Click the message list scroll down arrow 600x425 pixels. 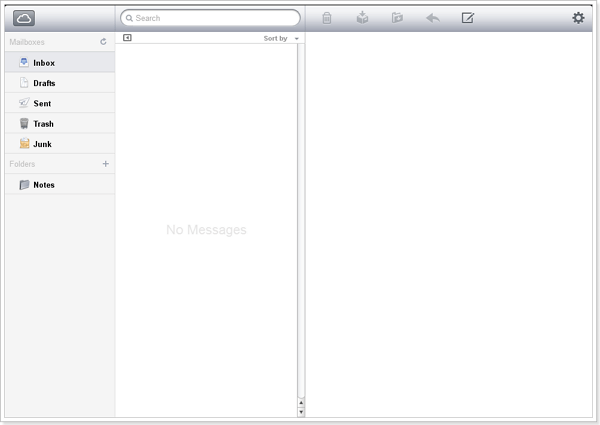click(301, 411)
